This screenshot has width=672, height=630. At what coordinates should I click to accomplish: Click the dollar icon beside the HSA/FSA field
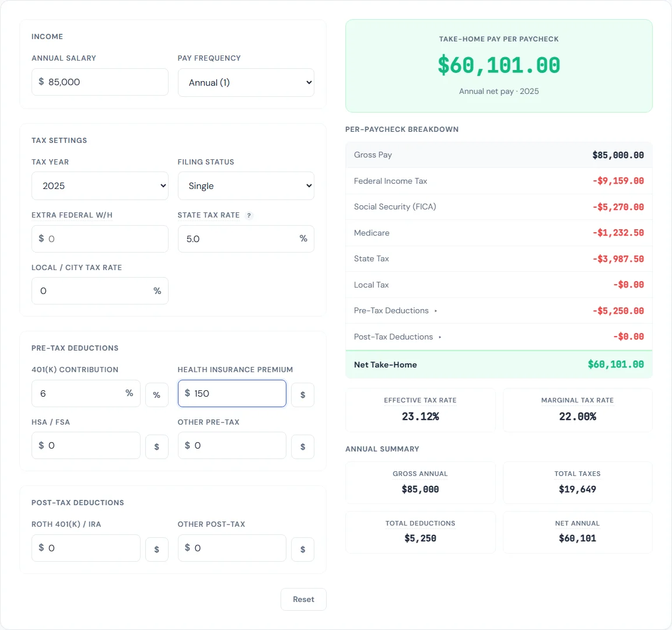[157, 446]
